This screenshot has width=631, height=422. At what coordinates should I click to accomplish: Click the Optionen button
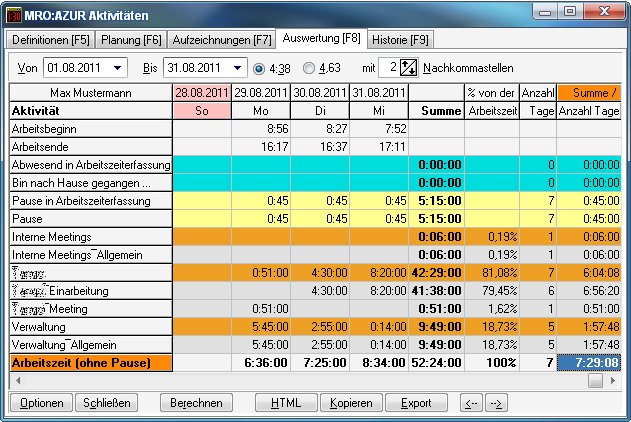tap(41, 403)
